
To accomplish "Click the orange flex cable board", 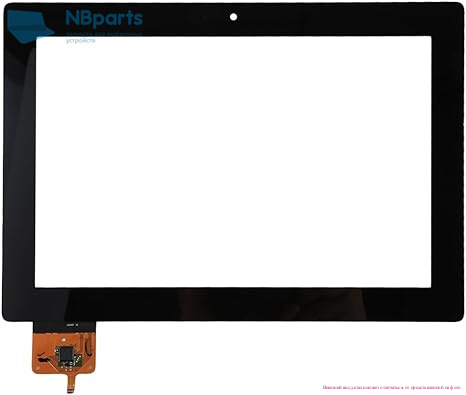I will [64, 353].
